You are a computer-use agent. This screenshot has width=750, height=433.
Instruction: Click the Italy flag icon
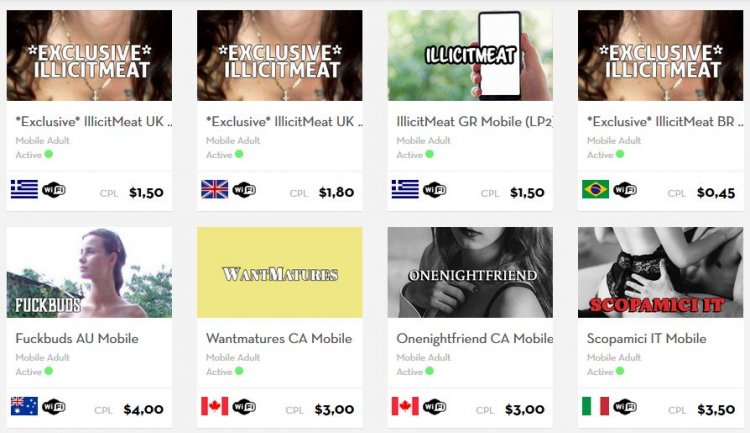point(595,406)
